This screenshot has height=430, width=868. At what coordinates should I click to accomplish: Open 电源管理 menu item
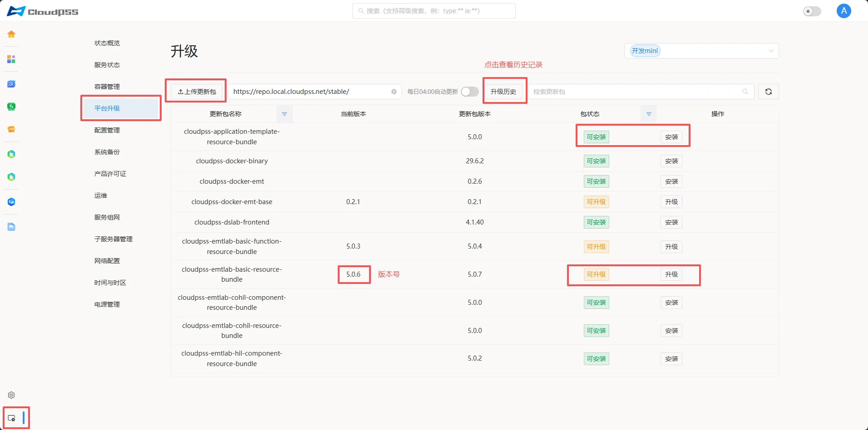tap(107, 304)
